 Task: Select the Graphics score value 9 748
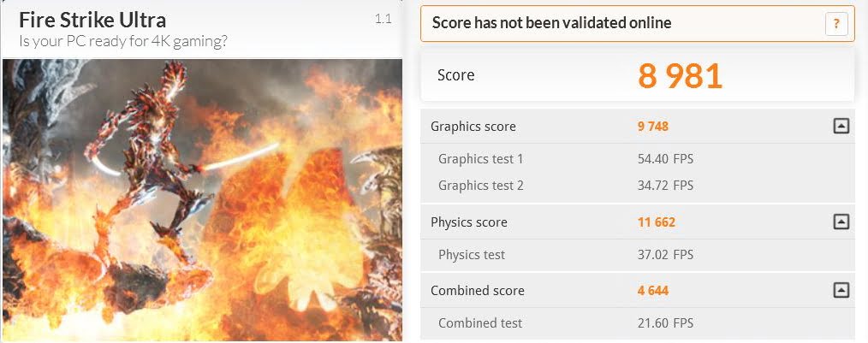(x=652, y=127)
